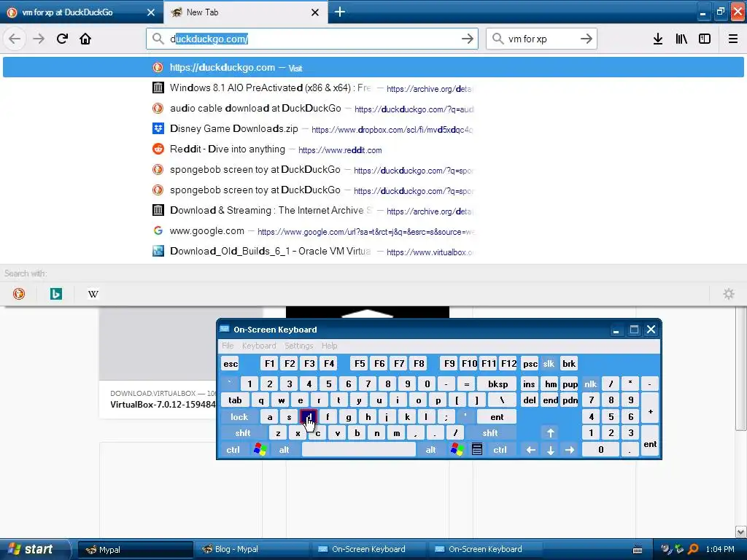
Task: Select Windows 8.1 AIO PreActivated suggestion
Action: click(373, 88)
